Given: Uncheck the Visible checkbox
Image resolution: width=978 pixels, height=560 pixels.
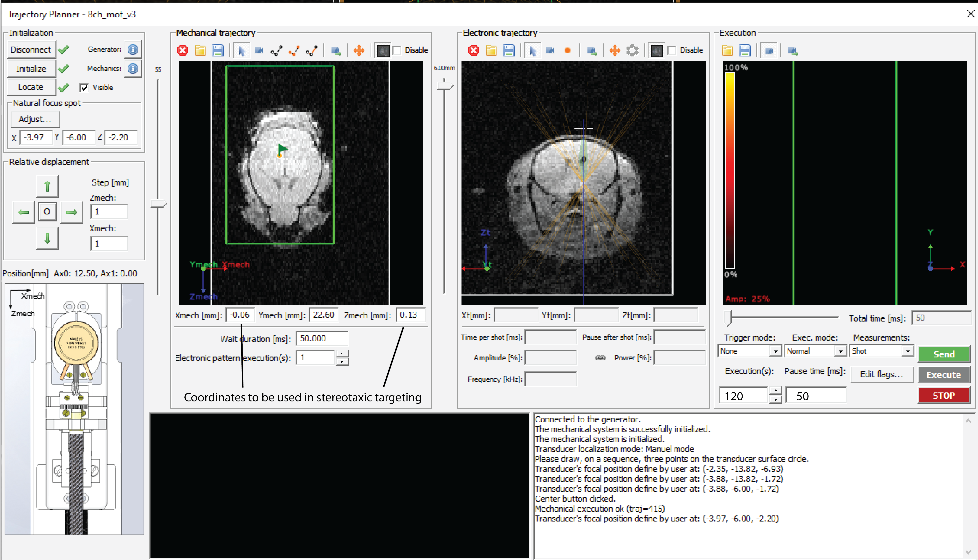Looking at the screenshot, I should [x=84, y=88].
